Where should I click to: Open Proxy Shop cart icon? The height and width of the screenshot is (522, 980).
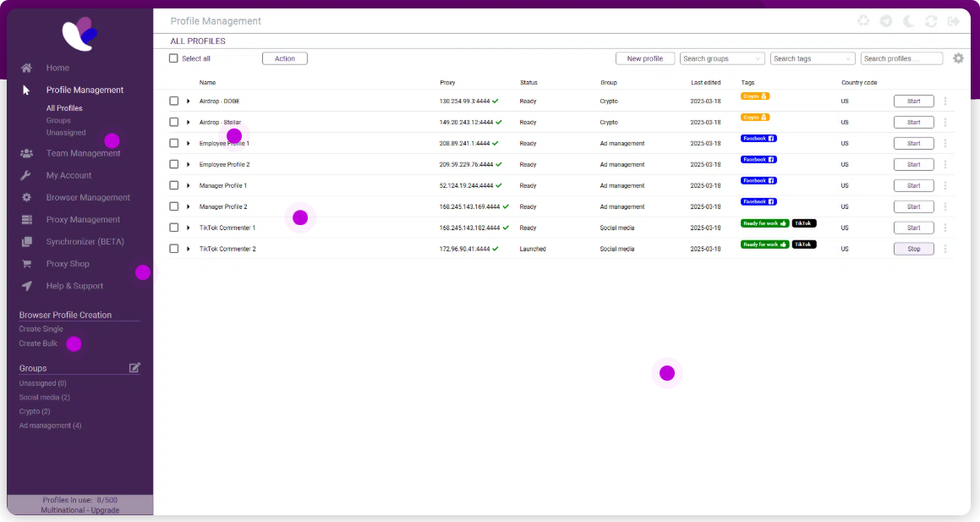[26, 264]
